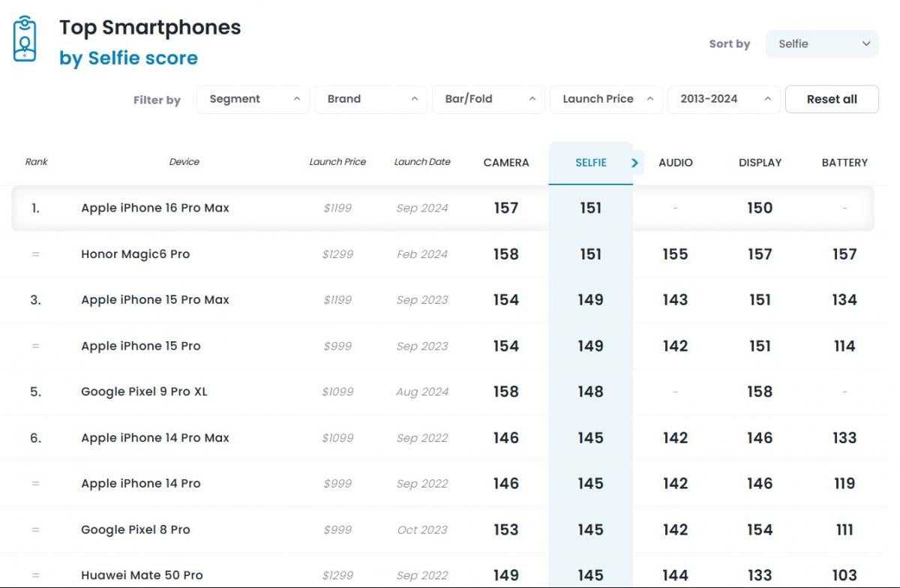Click the smartphone selfie logo icon
The image size is (900, 588).
[x=25, y=37]
